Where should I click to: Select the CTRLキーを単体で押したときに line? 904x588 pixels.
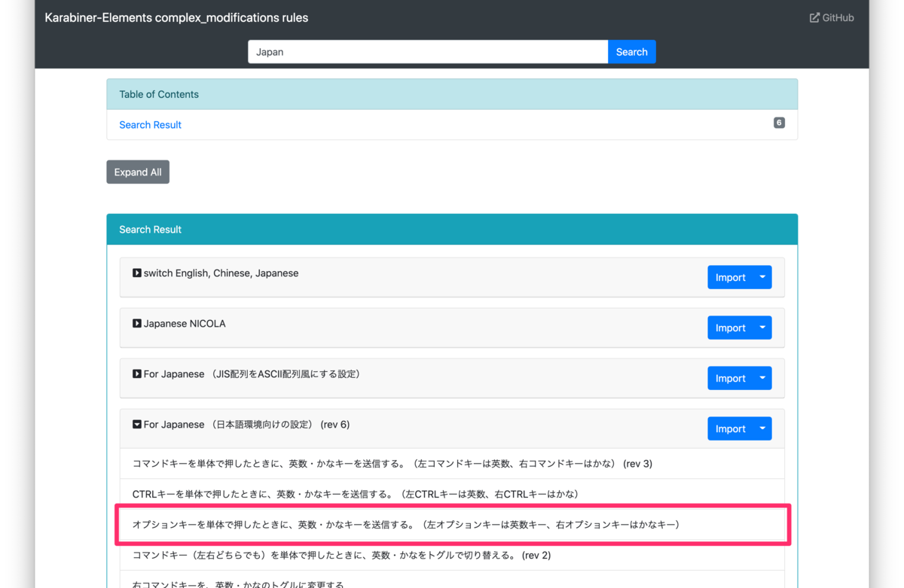click(x=452, y=495)
